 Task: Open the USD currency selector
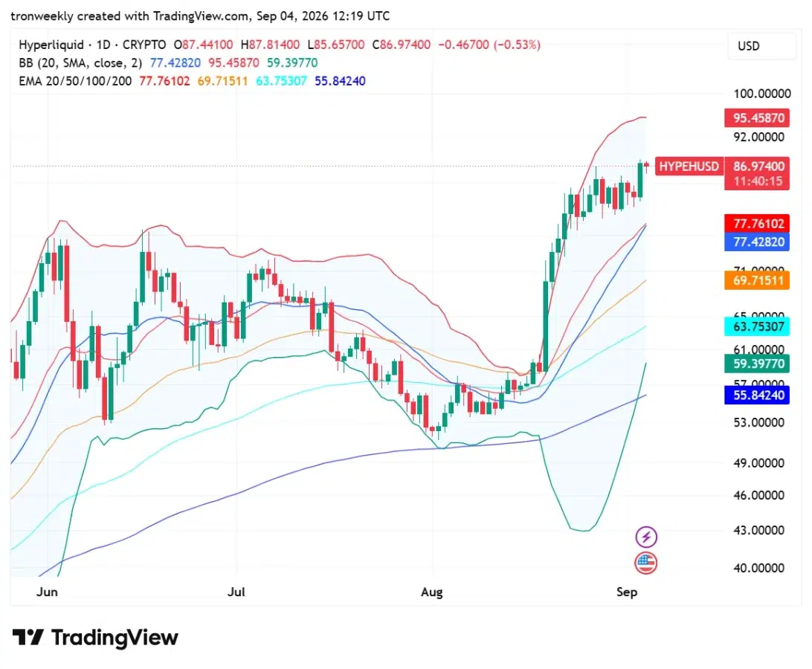click(761, 46)
